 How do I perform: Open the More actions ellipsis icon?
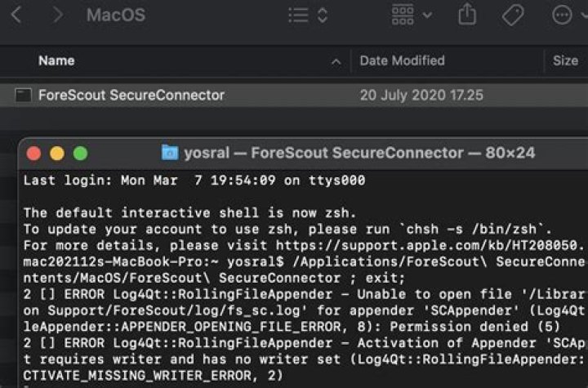click(563, 15)
